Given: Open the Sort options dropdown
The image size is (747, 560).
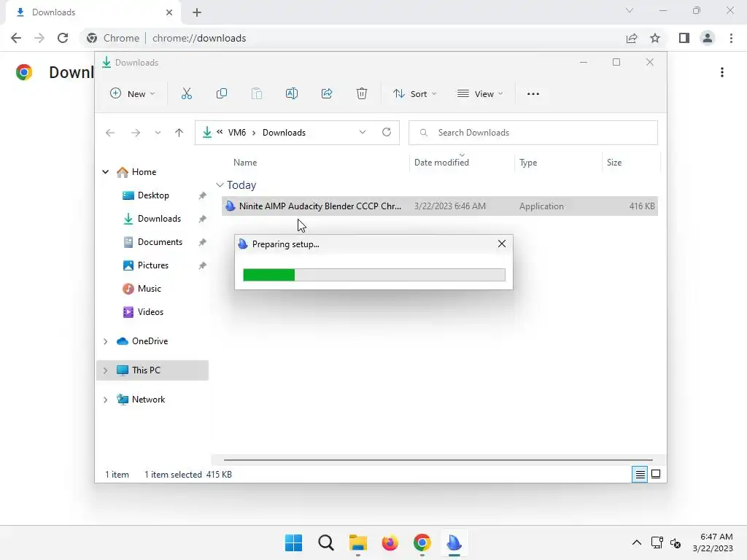Looking at the screenshot, I should [414, 94].
